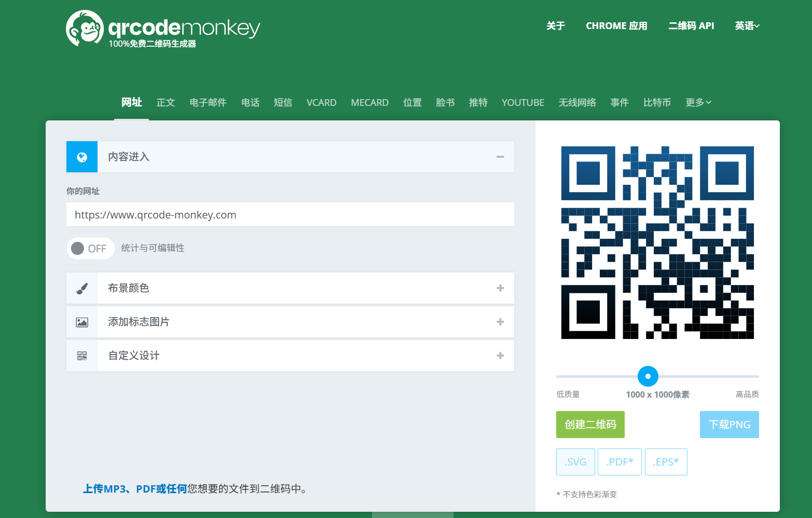Viewport: 812px width, 518px height.
Task: Select the .EPS* download format
Action: point(666,461)
